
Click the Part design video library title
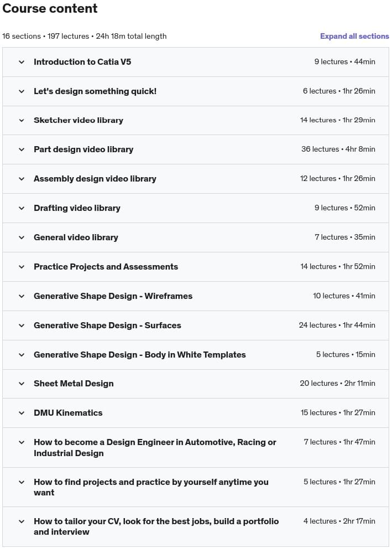(83, 149)
